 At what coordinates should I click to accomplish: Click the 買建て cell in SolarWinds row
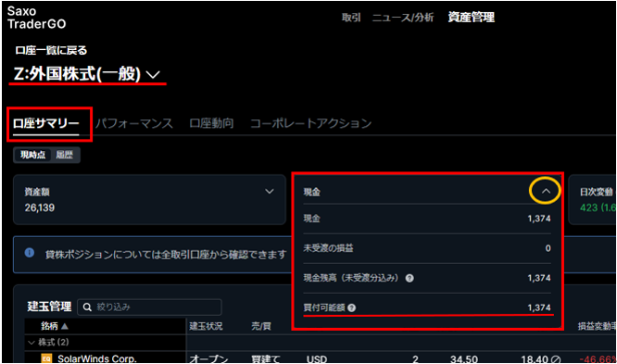click(266, 358)
